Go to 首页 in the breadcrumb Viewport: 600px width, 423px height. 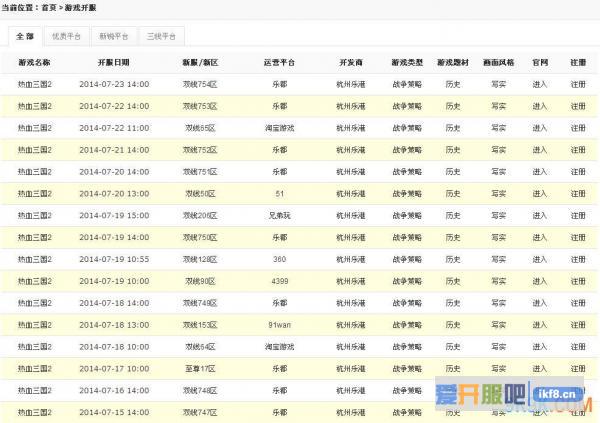pyautogui.click(x=49, y=8)
